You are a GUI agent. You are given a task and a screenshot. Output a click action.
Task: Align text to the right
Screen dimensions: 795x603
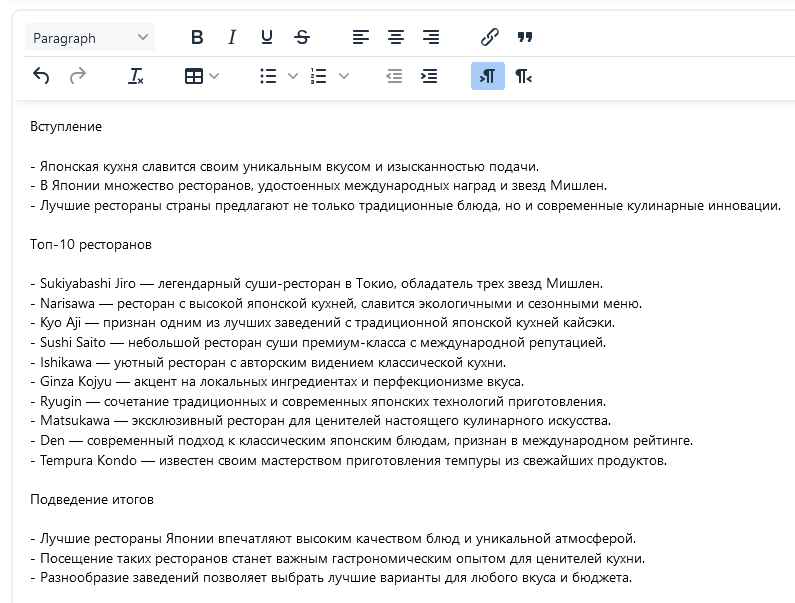tap(431, 37)
